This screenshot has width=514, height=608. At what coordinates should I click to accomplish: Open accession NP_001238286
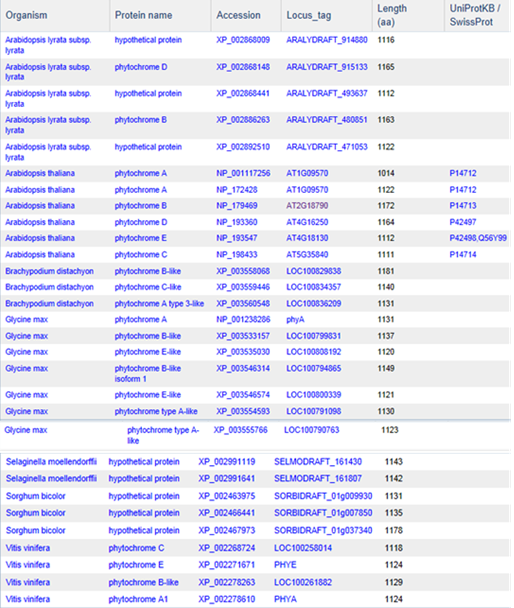click(x=243, y=320)
